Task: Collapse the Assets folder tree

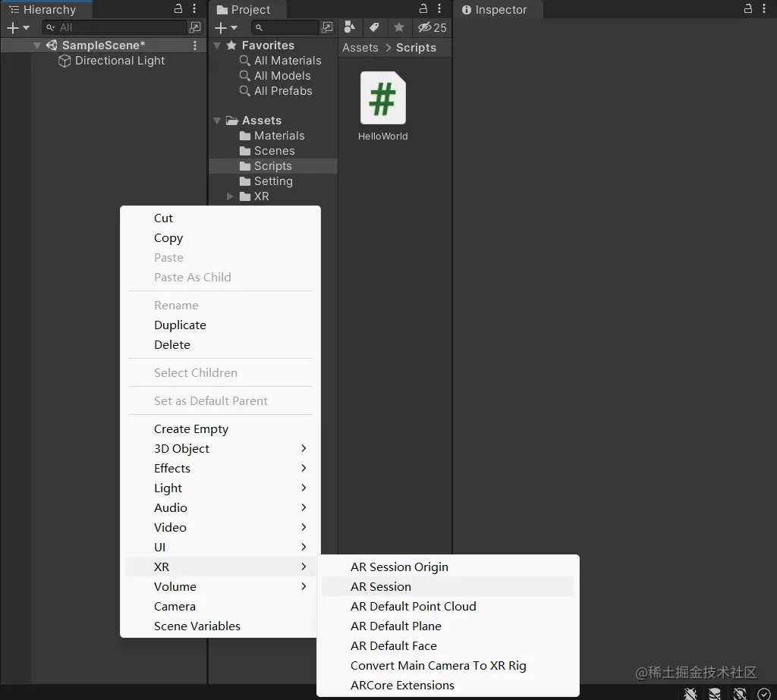Action: 216,121
